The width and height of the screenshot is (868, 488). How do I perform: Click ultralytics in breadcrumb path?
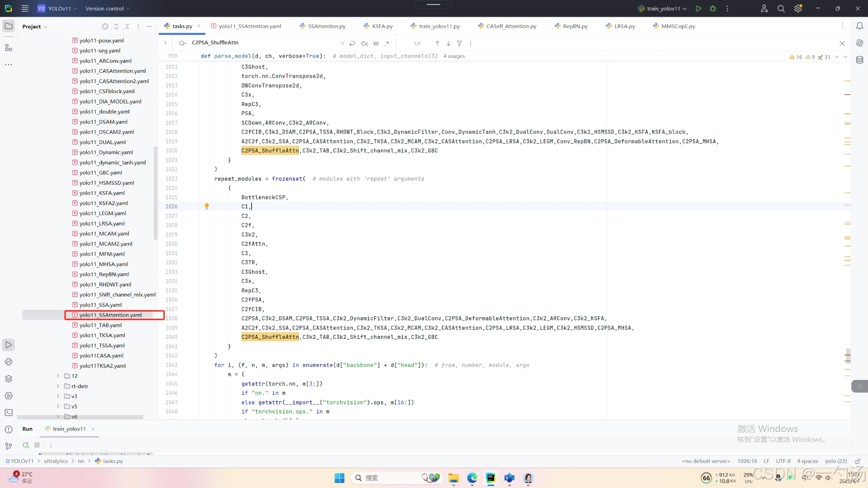(x=56, y=461)
